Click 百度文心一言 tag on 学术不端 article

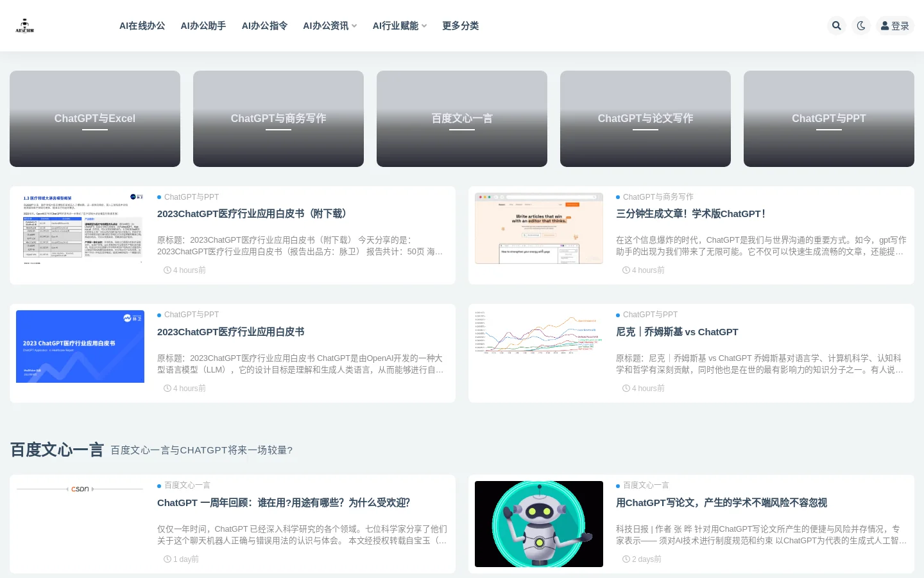coord(646,486)
